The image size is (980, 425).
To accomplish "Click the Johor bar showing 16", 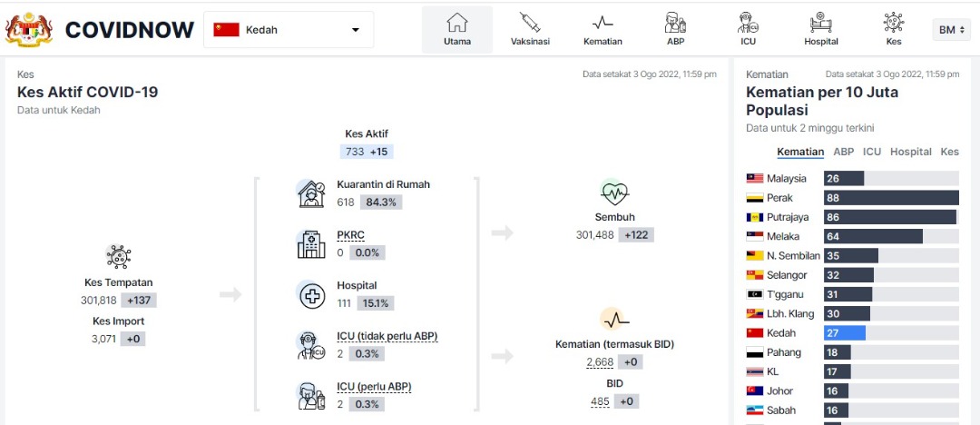I will click(x=837, y=391).
